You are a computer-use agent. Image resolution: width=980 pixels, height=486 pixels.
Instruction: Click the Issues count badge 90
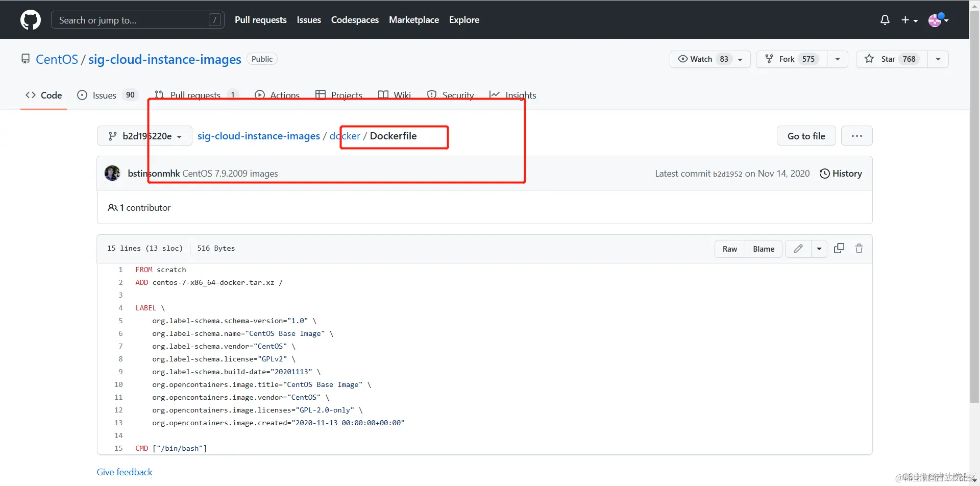pos(130,95)
